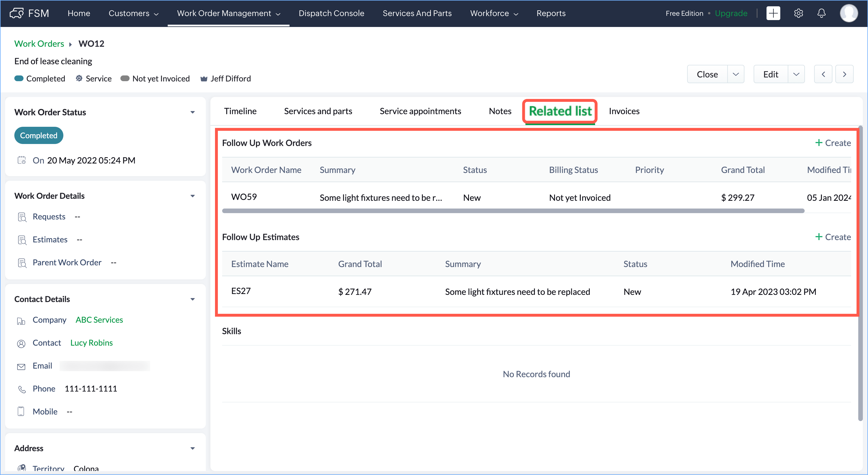868x475 pixels.
Task: Go to next work order arrow
Action: point(844,74)
